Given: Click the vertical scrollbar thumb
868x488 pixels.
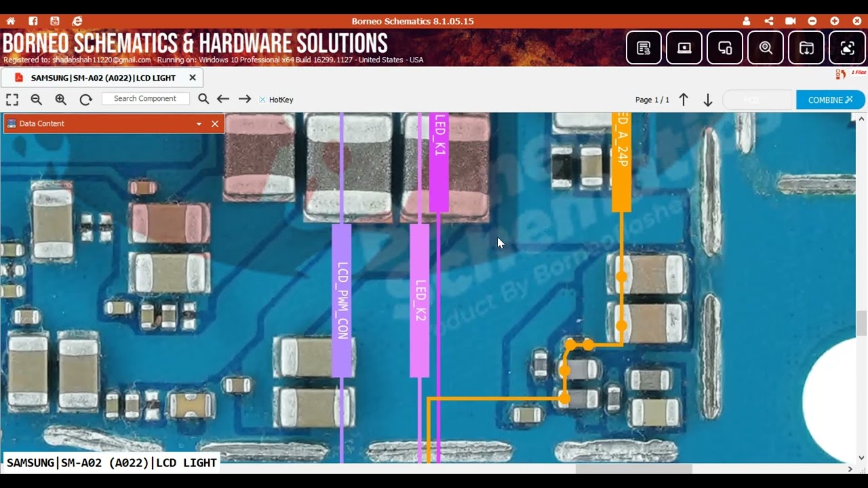Looking at the screenshot, I should click(861, 323).
